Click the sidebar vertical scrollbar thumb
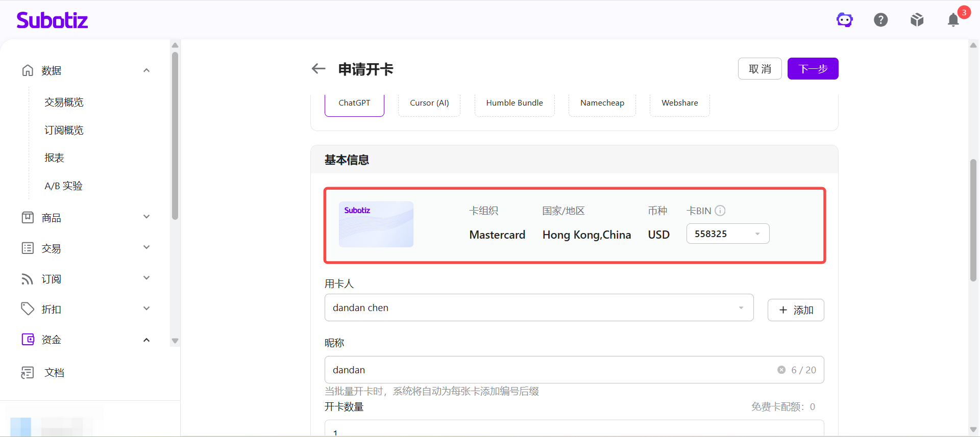Image resolution: width=980 pixels, height=437 pixels. point(175,136)
